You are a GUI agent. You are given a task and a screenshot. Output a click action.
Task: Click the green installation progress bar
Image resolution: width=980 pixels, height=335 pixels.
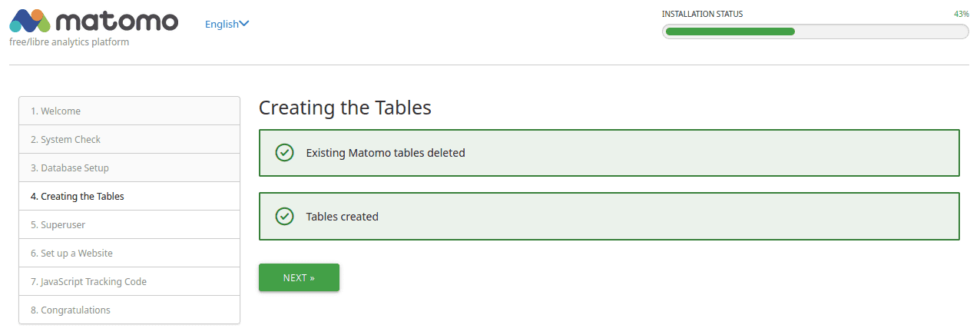pos(730,32)
